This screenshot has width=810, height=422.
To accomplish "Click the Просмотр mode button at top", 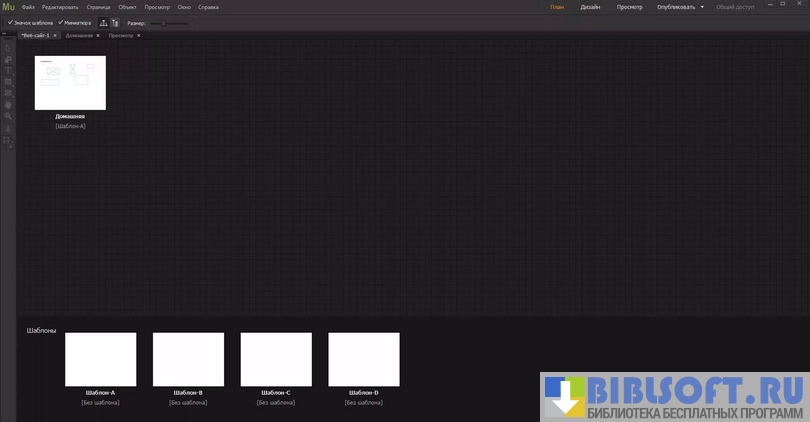I will [x=630, y=7].
